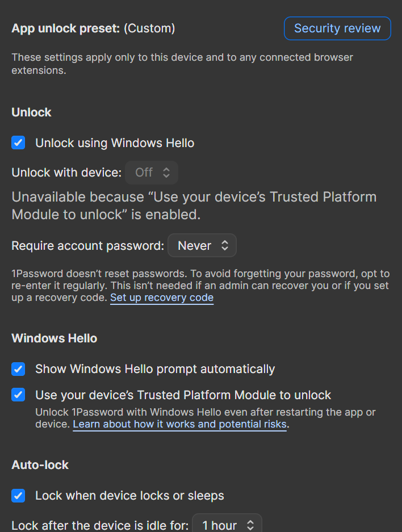Click the Unlock section heading

32,112
